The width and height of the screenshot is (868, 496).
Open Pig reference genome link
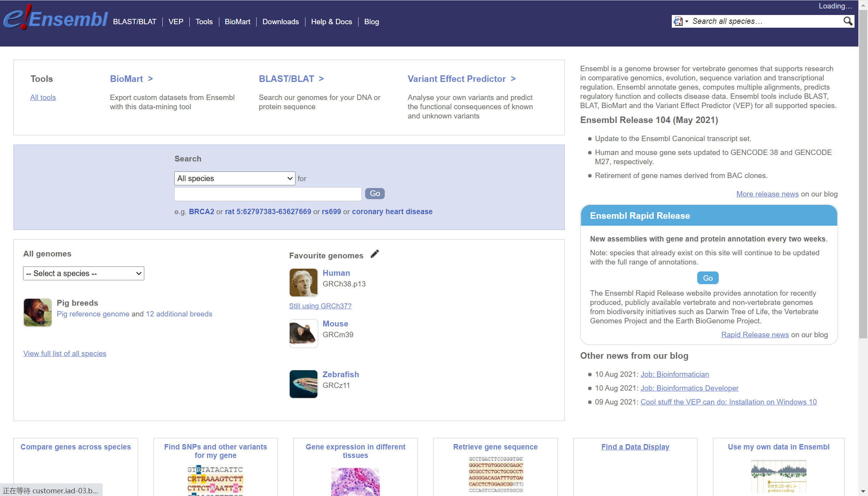(x=93, y=314)
